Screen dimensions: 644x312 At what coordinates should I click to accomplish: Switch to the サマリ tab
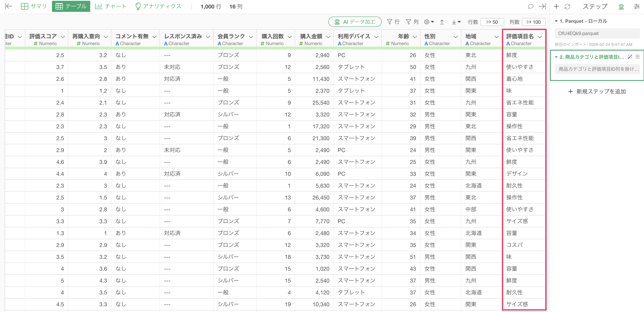[x=34, y=6]
